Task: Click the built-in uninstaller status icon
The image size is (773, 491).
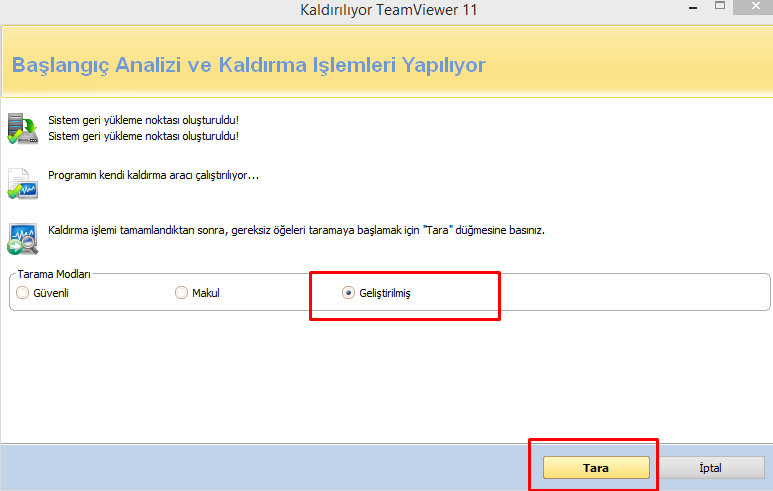Action: coord(23,184)
